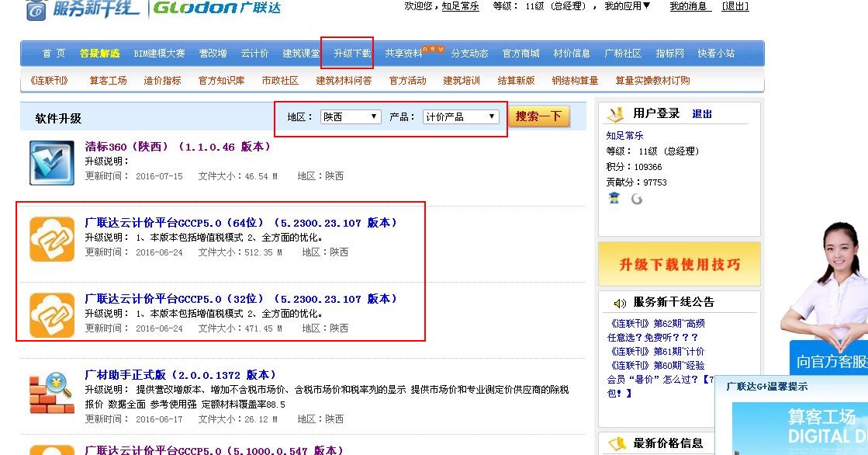Click the gray G badge icon
This screenshot has height=455, width=868.
click(x=637, y=199)
